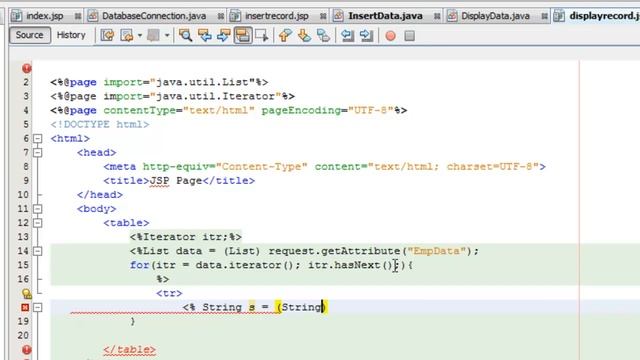The image size is (640, 360).
Task: Click the error marker beside the closing table tag
Action: (27, 350)
